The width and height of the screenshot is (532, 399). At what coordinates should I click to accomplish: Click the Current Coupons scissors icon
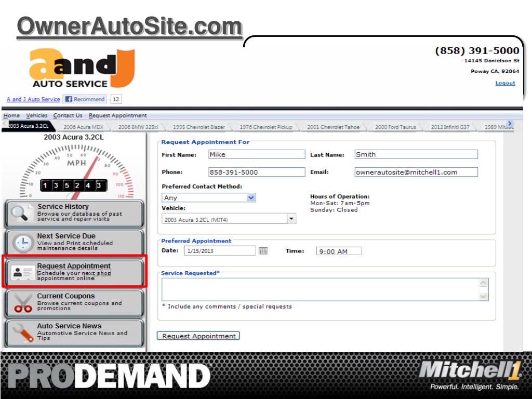point(23,303)
